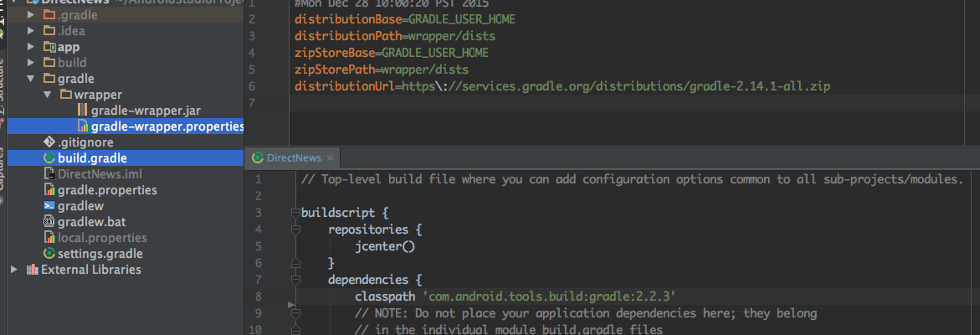Click the gradle folder icon
This screenshot has height=335, width=980.
[x=49, y=79]
